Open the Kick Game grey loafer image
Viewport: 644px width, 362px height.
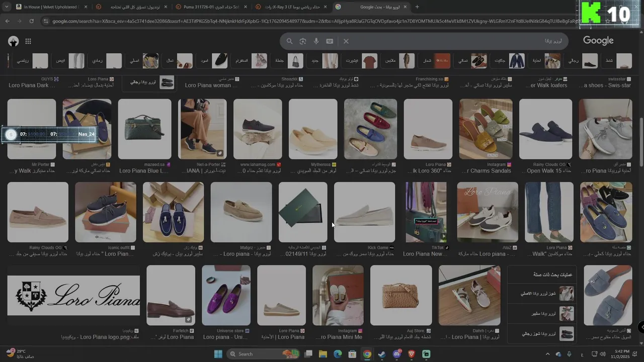click(364, 212)
